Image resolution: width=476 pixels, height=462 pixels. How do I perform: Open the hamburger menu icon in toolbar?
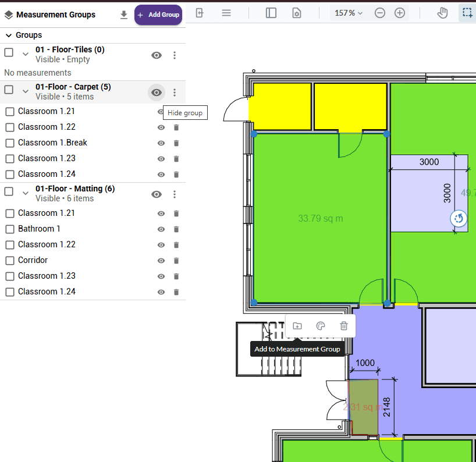(226, 13)
